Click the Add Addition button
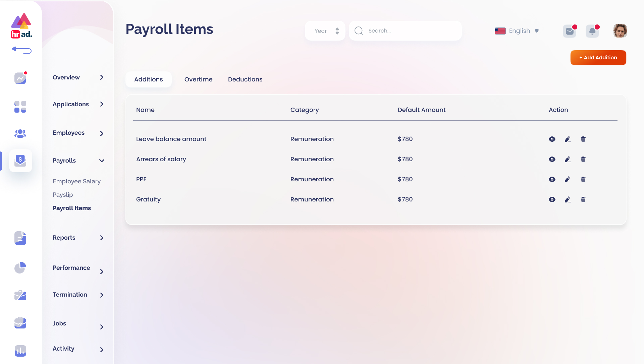The image size is (644, 364). pyautogui.click(x=598, y=58)
